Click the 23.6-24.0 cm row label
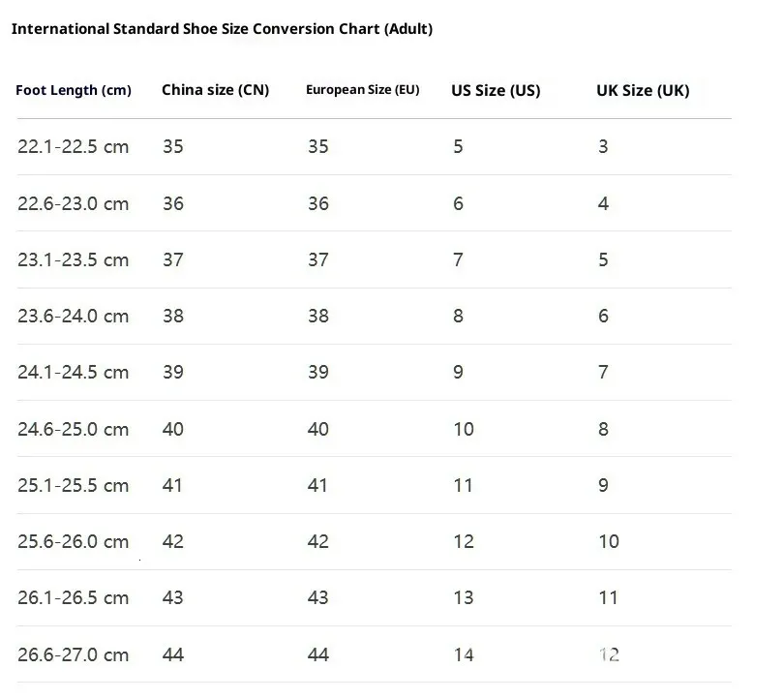 [73, 316]
